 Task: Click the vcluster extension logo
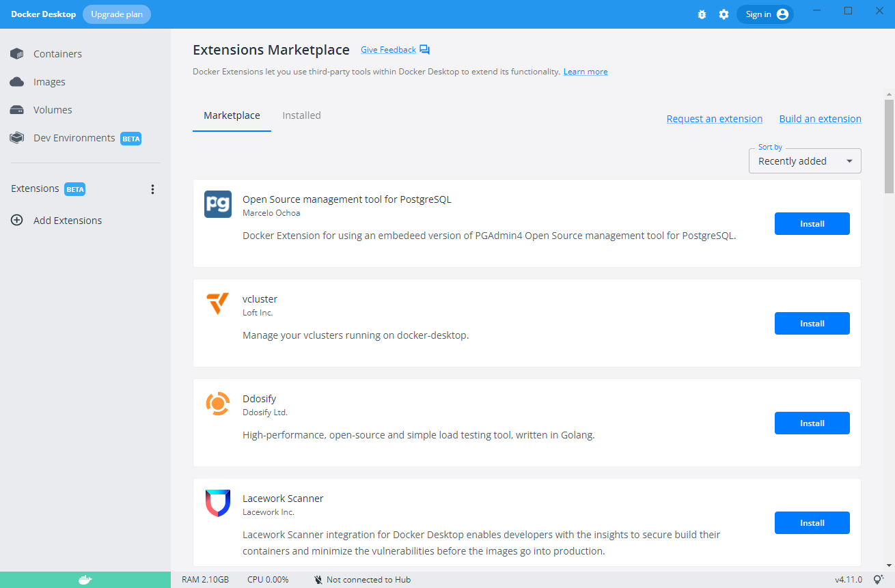tap(218, 304)
